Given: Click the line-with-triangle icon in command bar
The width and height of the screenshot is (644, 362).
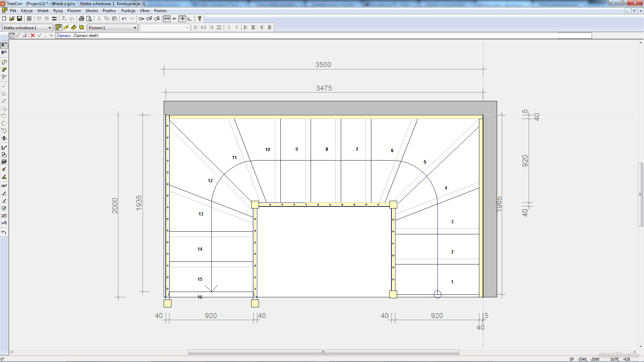Looking at the screenshot, I should pyautogui.click(x=25, y=36).
